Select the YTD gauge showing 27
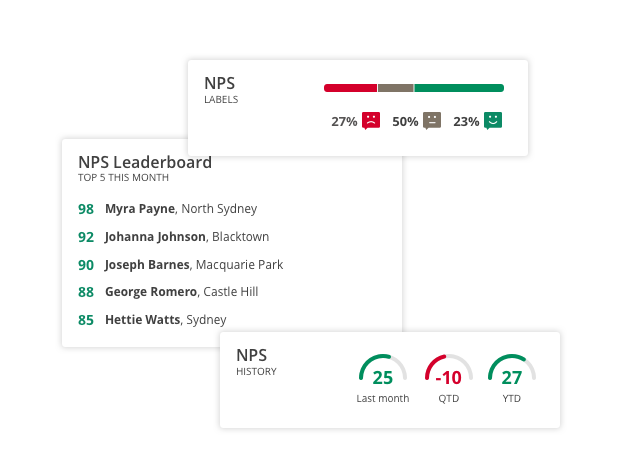The width and height of the screenshot is (630, 450). [x=511, y=378]
